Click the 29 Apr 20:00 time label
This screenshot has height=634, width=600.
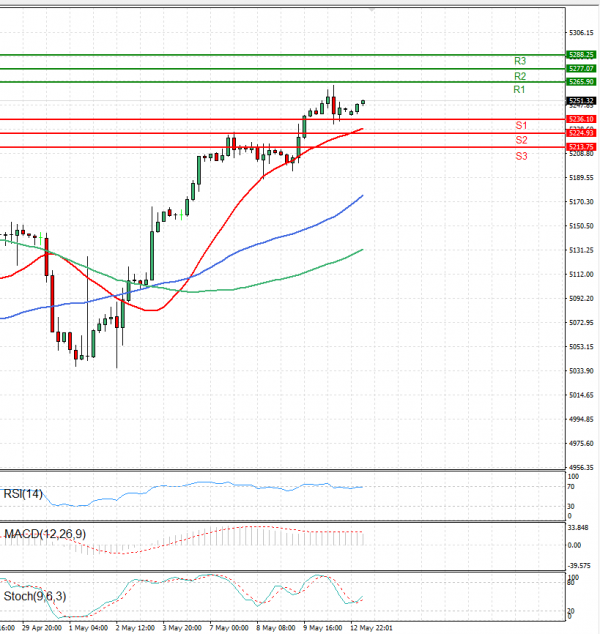pos(42,628)
